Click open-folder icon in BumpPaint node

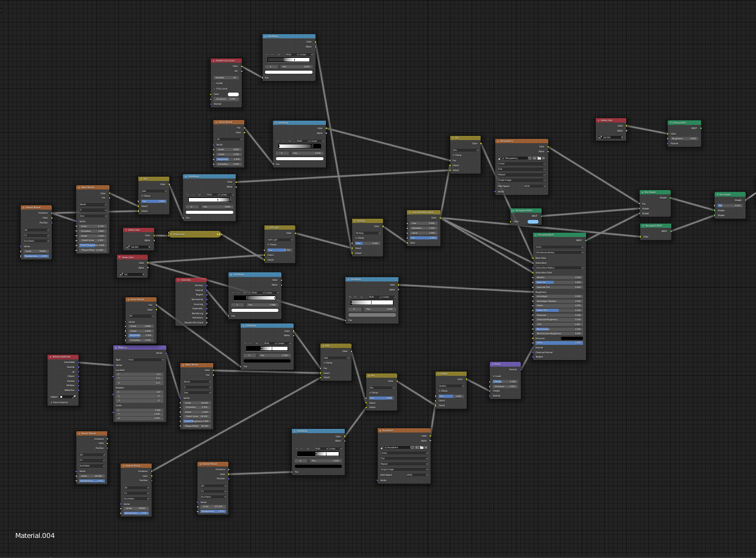pos(422,448)
